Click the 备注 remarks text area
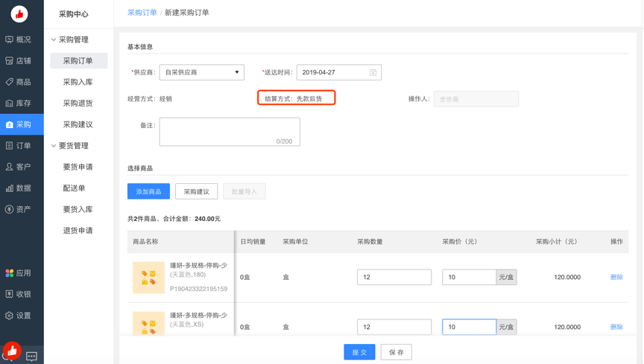 coord(229,132)
